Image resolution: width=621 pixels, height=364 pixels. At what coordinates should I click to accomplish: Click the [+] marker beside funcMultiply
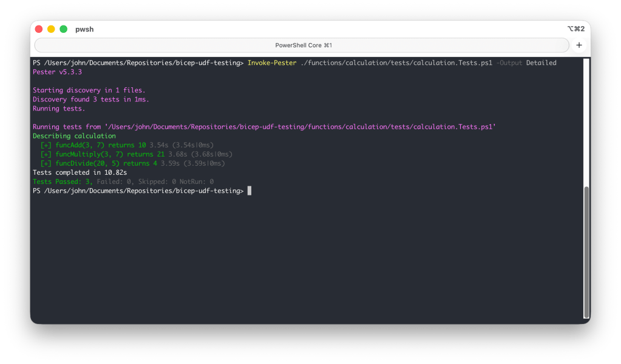point(46,154)
